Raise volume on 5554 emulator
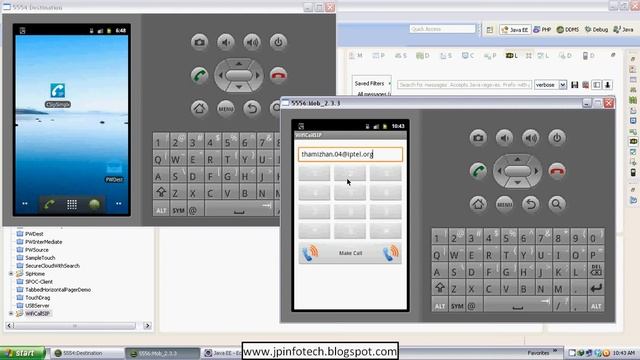 252,42
